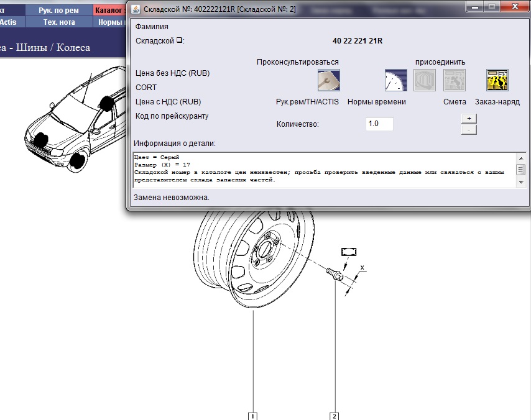
Task: Open the Смета estimate icon
Action: pyautogui.click(x=454, y=80)
